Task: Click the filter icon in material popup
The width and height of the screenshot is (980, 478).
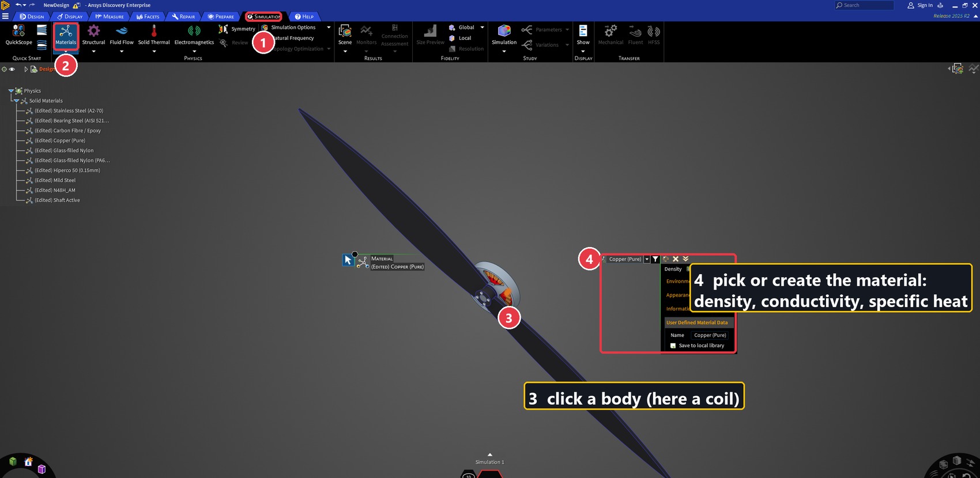Action: 655,259
